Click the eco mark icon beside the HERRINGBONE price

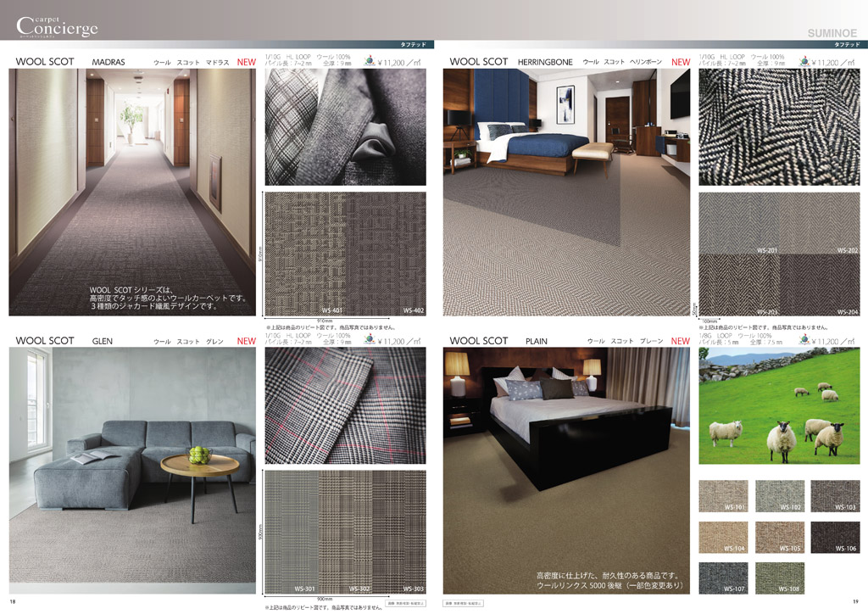pyautogui.click(x=804, y=61)
